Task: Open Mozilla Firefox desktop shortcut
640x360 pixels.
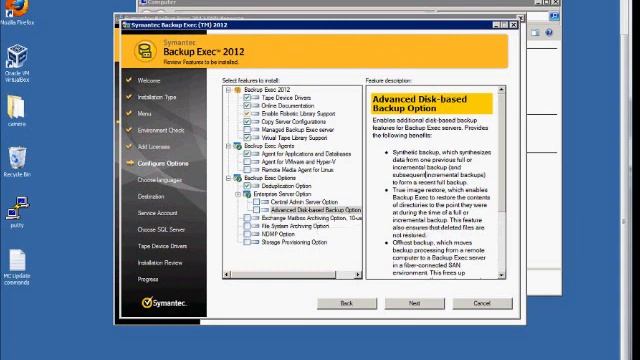Action: pos(16,11)
